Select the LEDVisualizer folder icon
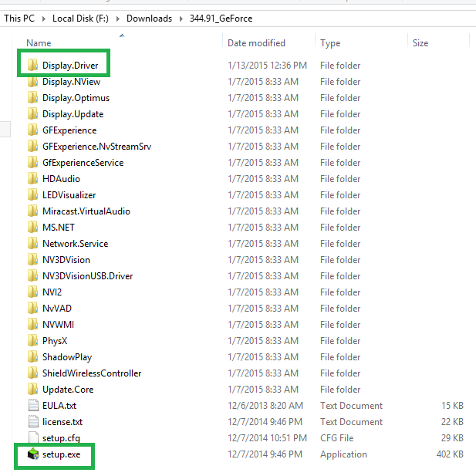The height and width of the screenshot is (476, 476). coord(32,194)
